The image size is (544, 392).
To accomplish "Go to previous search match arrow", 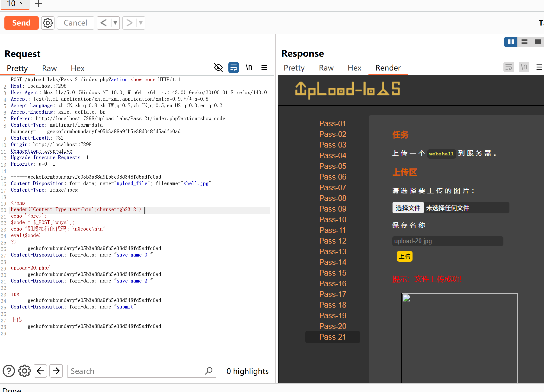I will point(40,371).
